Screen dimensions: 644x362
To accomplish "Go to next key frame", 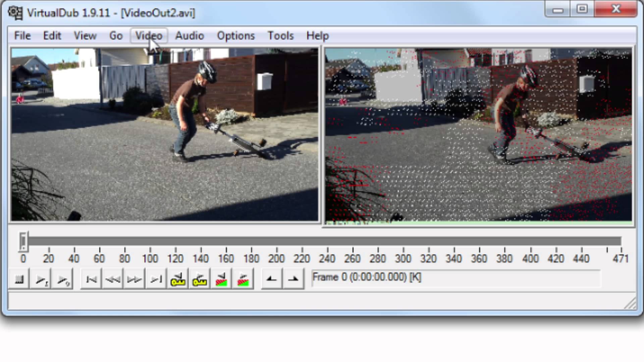I will (200, 279).
